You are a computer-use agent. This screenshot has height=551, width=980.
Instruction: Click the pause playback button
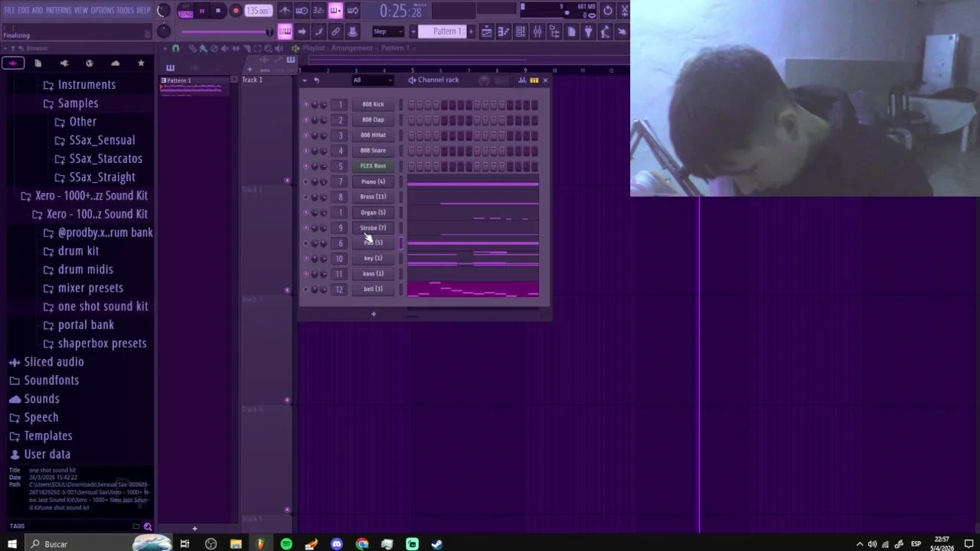[201, 11]
